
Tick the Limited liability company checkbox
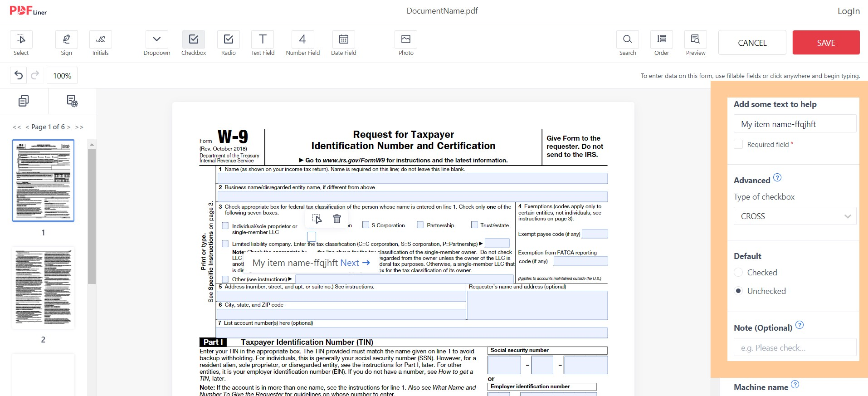tap(225, 244)
